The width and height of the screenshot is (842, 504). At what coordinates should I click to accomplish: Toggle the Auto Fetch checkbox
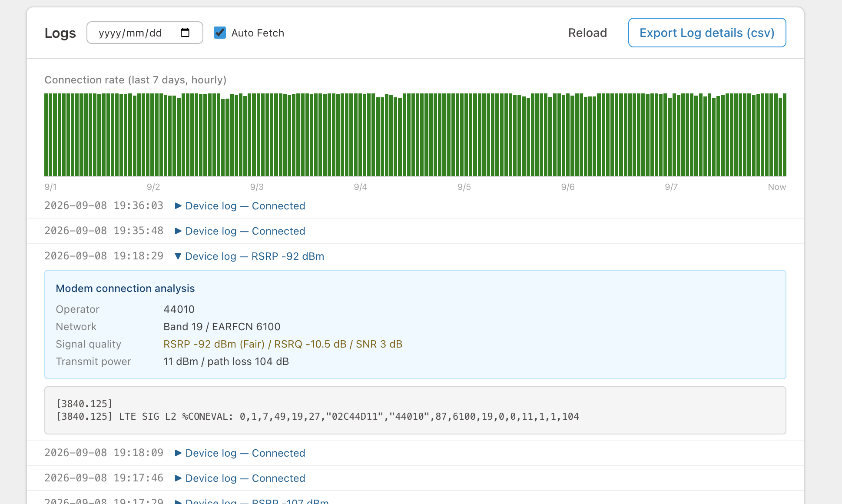[x=220, y=33]
